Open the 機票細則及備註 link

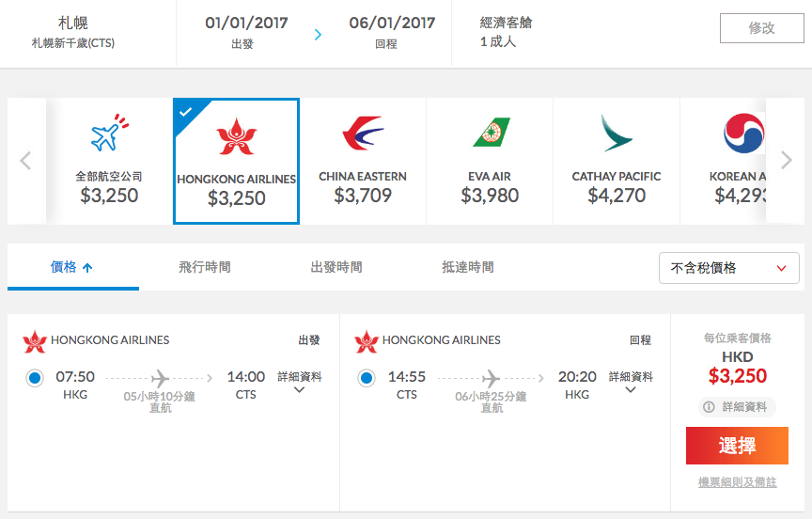737,482
